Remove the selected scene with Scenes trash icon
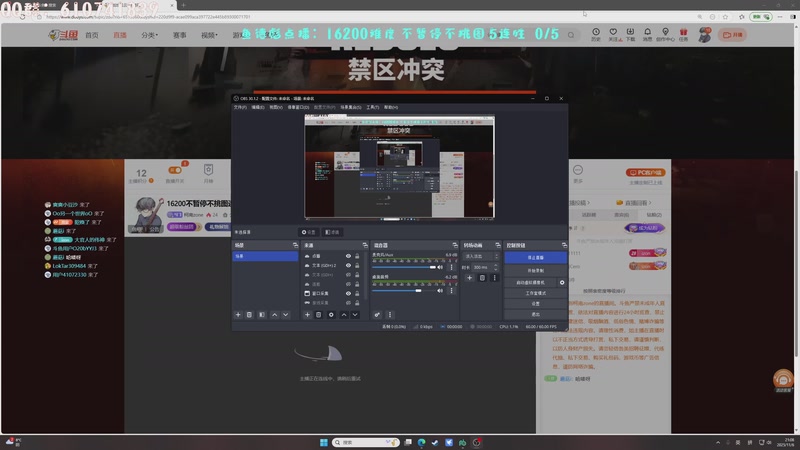This screenshot has width=800, height=450. point(249,315)
